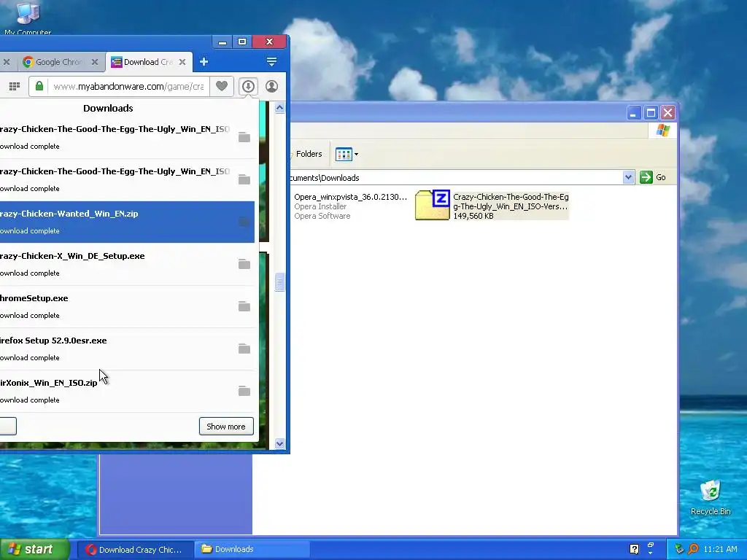Select AirXonix_Win_EN_ISO.zip download entry
The height and width of the screenshot is (560, 747).
tap(127, 391)
